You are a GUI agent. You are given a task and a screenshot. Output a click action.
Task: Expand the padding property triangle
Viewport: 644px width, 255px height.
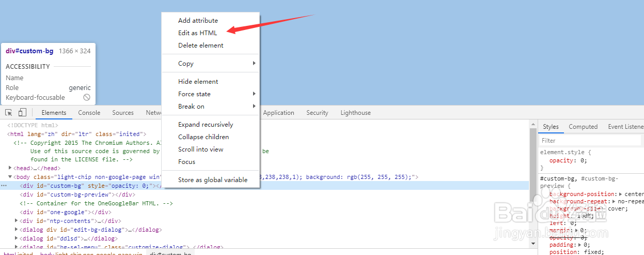579,245
